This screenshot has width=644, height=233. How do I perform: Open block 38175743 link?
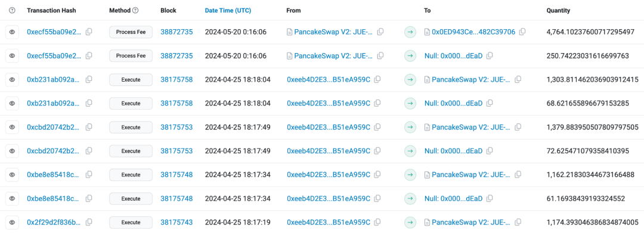coord(177,222)
